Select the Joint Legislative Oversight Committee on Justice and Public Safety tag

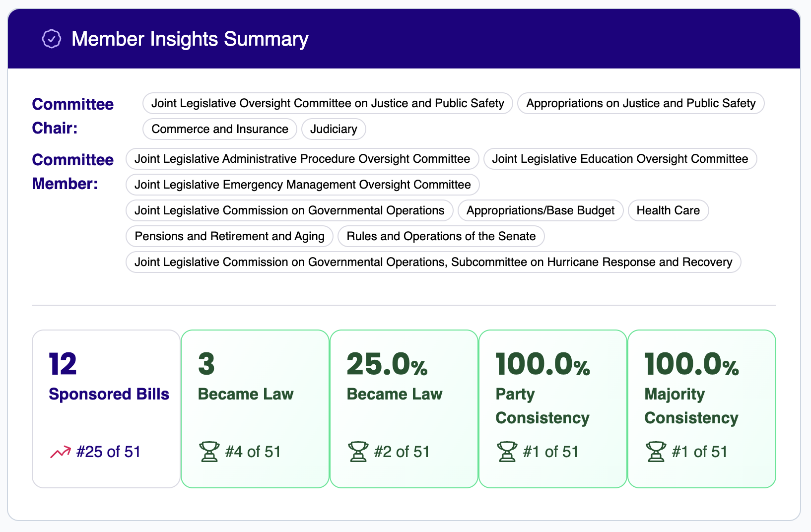click(x=328, y=103)
